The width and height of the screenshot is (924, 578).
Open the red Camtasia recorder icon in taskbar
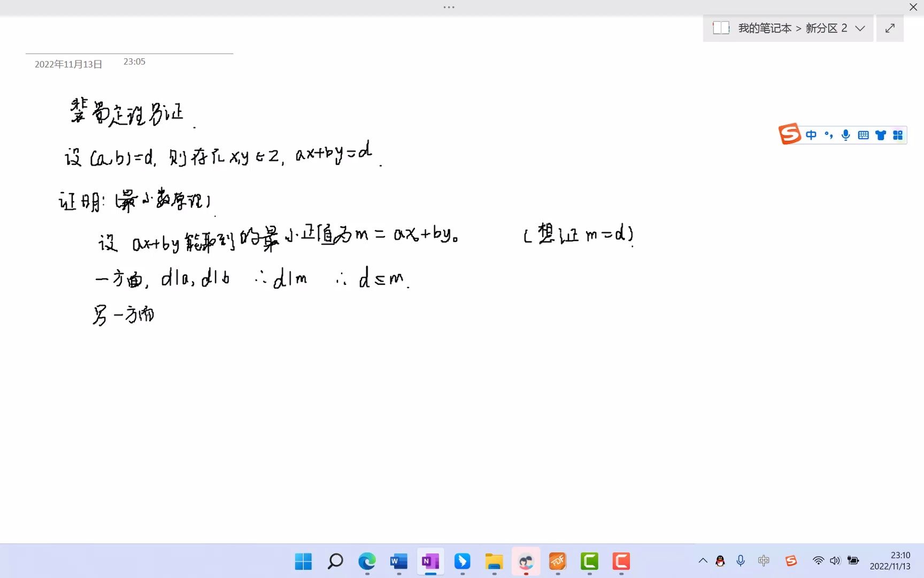pyautogui.click(x=621, y=561)
